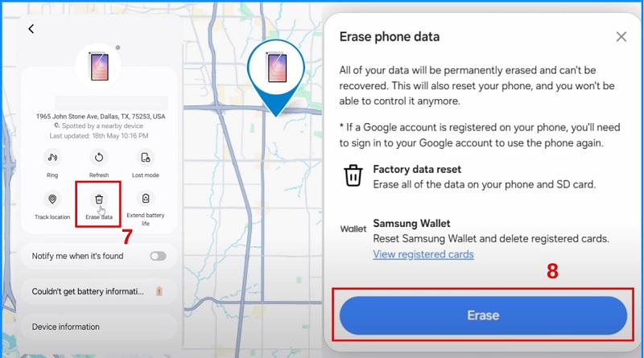The width and height of the screenshot is (644, 358).
Task: Toggle Notify me when it's found
Action: coord(158,256)
